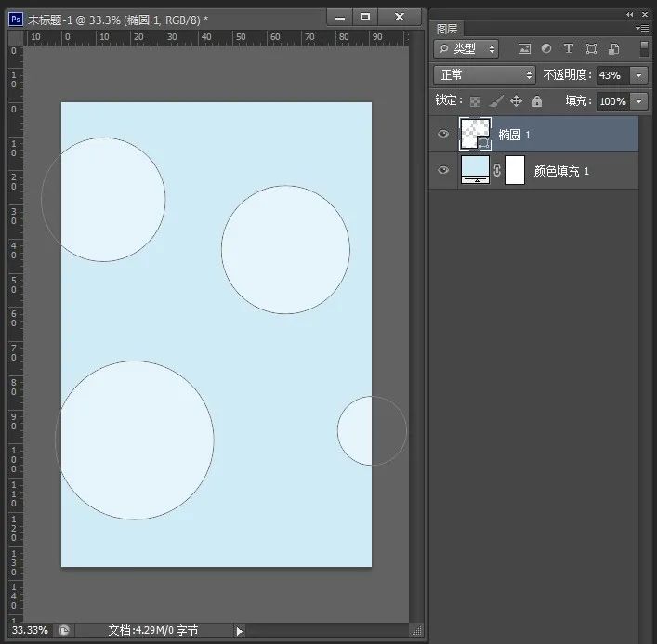Maximize the document window
This screenshot has width=657, height=644.
click(x=365, y=17)
